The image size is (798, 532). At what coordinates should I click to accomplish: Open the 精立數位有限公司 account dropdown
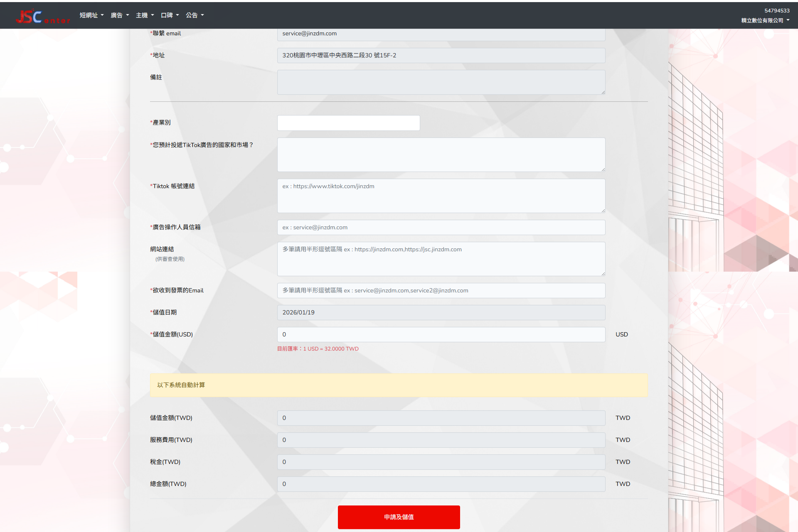[x=765, y=20]
